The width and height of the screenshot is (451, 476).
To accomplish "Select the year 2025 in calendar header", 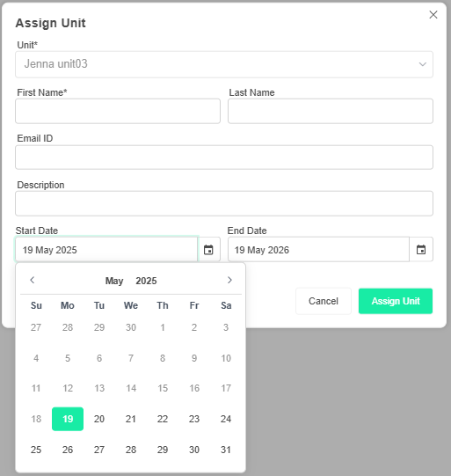I will point(146,281).
